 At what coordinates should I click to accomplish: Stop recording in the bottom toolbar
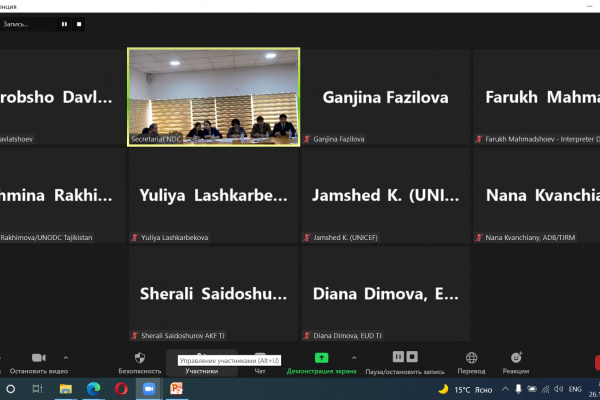[x=412, y=357]
